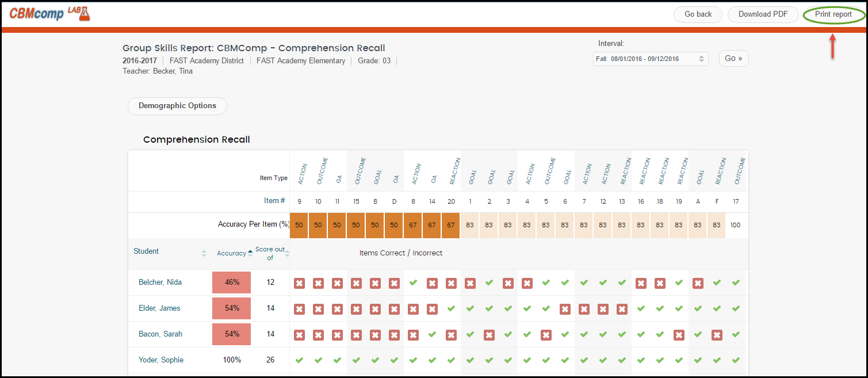Image resolution: width=868 pixels, height=378 pixels.
Task: Click Bacon, Sarah's incorrect mark for item F
Action: (x=717, y=335)
